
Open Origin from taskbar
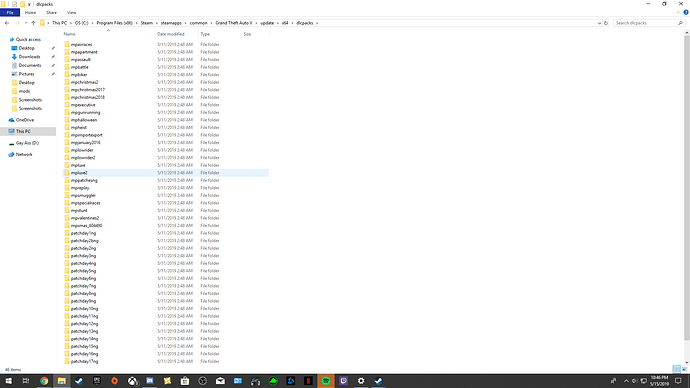[114, 381]
